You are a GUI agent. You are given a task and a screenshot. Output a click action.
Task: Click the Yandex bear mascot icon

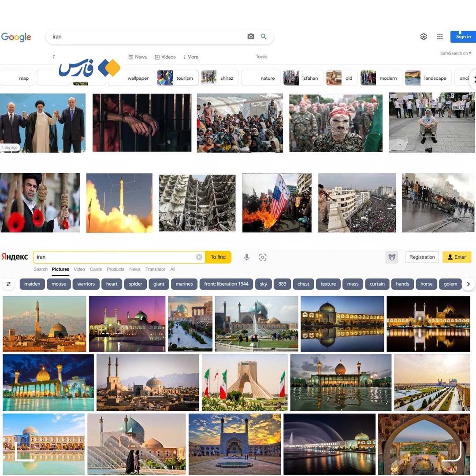[392, 257]
